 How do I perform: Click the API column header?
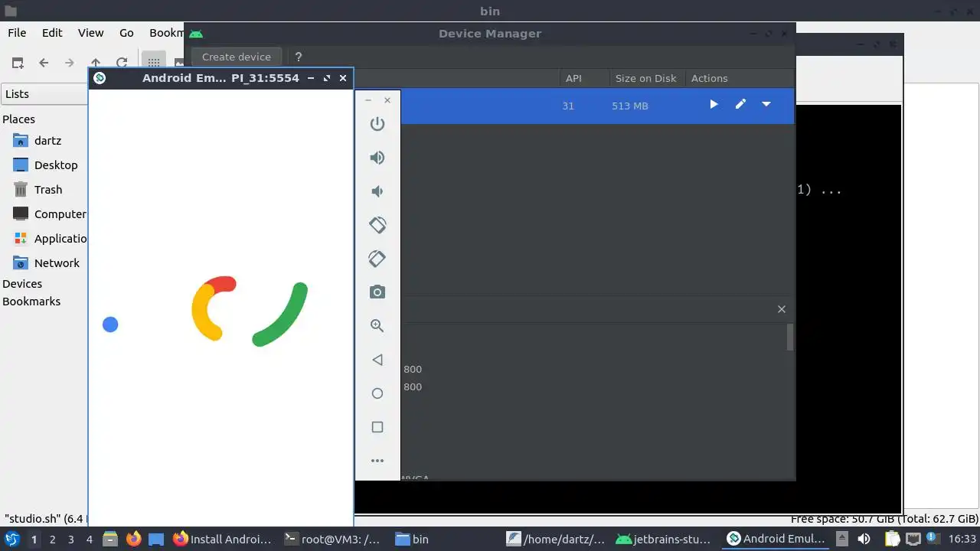573,78
